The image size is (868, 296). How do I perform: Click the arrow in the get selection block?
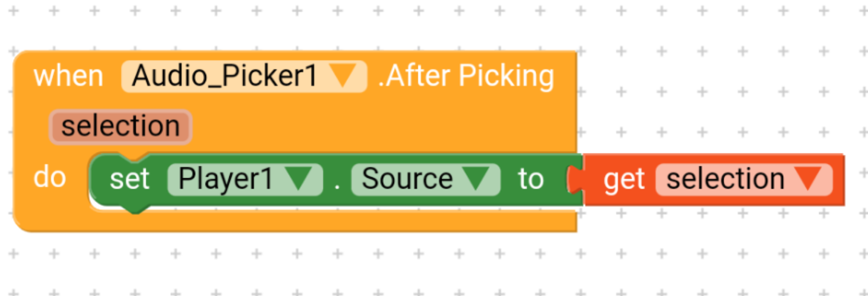pyautogui.click(x=809, y=178)
